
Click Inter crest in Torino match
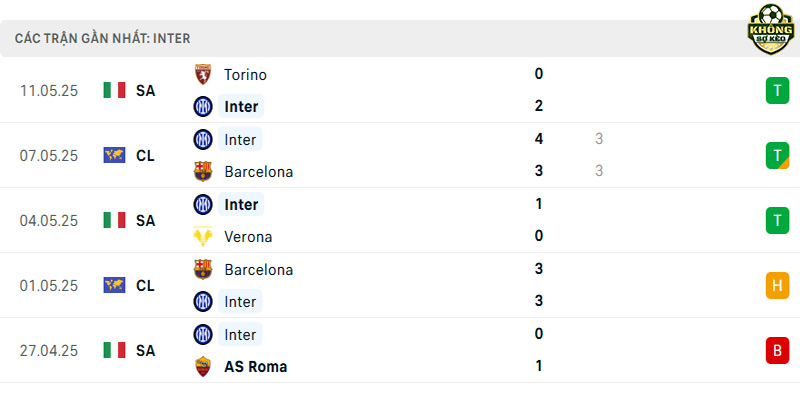click(203, 107)
